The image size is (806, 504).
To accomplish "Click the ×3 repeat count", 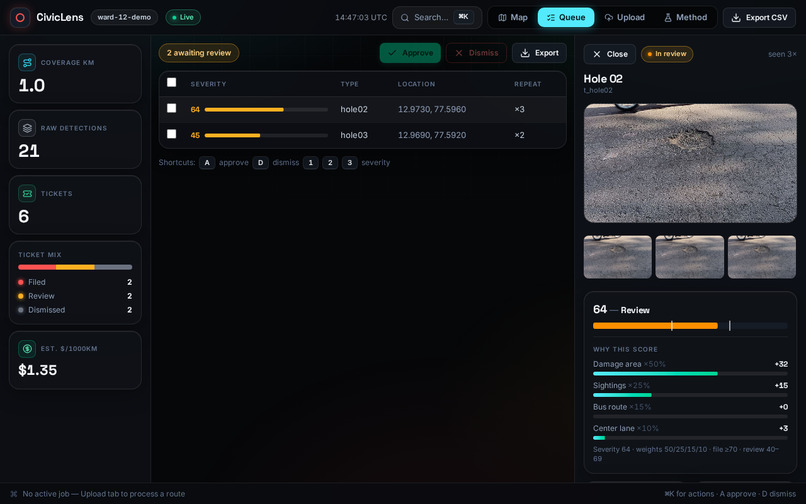I will click(x=519, y=109).
